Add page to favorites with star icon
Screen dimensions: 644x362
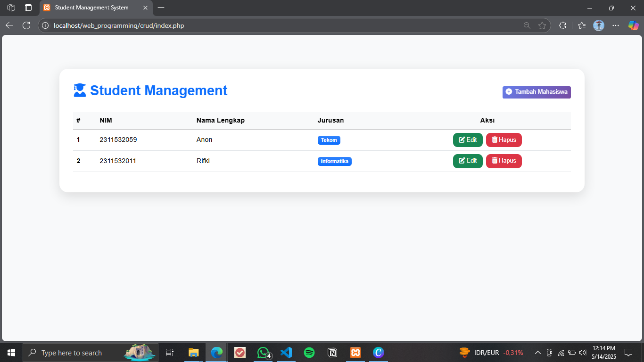[542, 25]
